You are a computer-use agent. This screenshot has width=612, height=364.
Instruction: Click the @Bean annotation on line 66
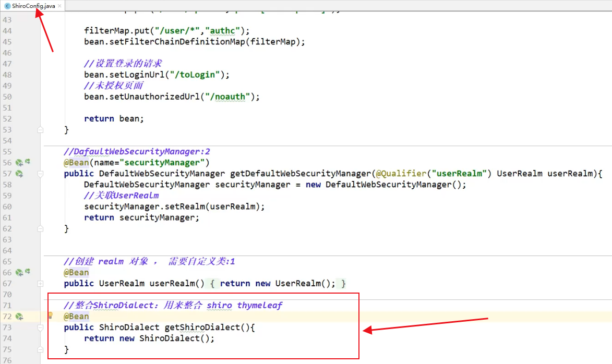77,273
